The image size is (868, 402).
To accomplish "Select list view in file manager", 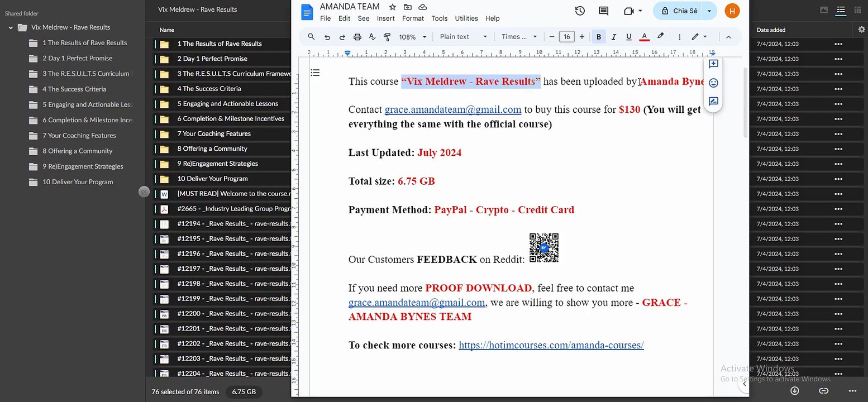I will coord(841,9).
